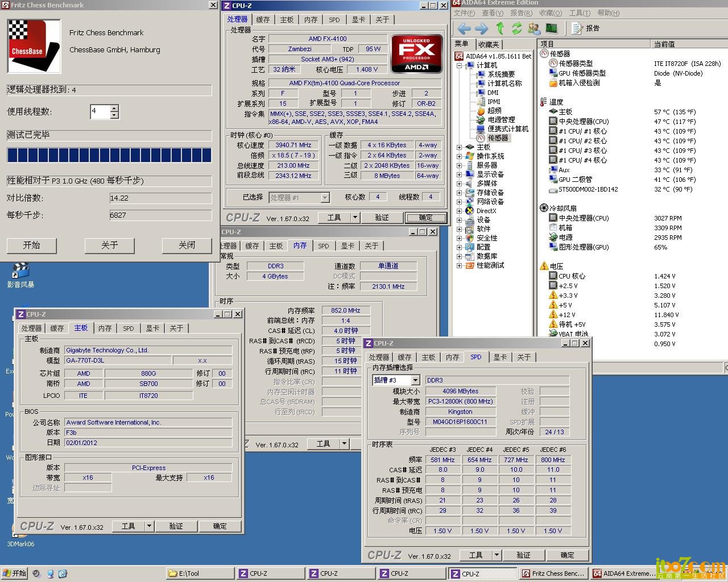The image size is (728, 582).
Task: Open the 查看(V) menu in AIDA64
Action: (493, 13)
